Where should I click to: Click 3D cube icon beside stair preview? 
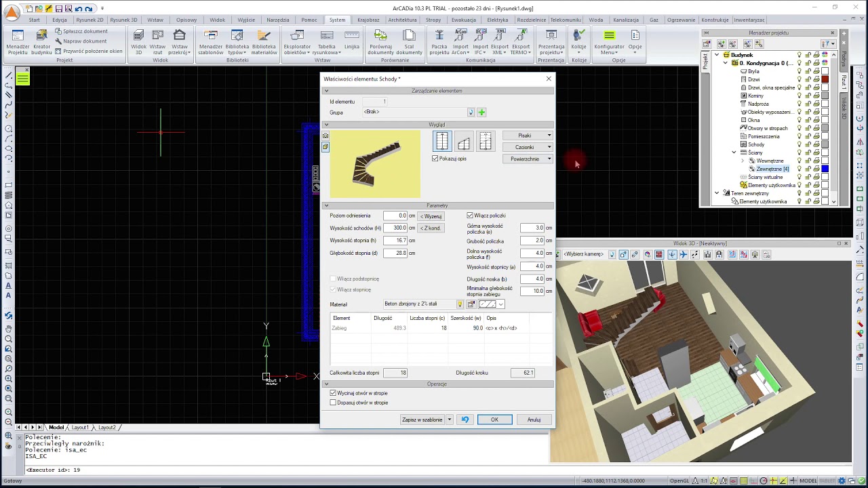point(325,146)
